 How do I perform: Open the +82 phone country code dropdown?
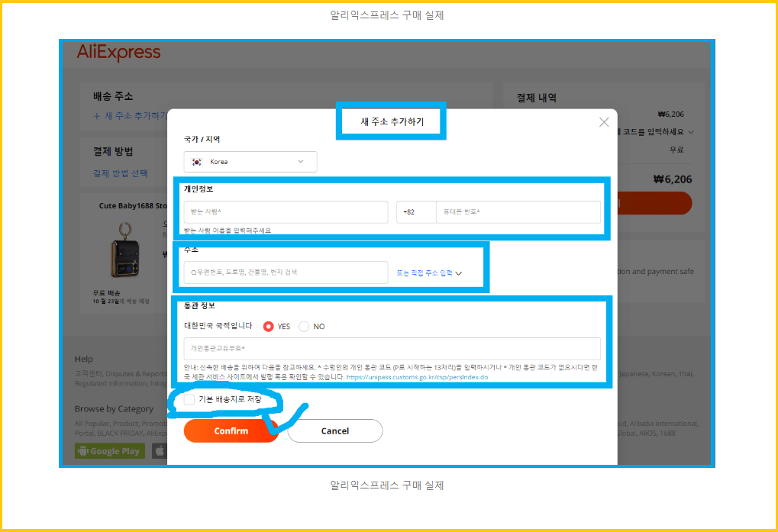[416, 211]
